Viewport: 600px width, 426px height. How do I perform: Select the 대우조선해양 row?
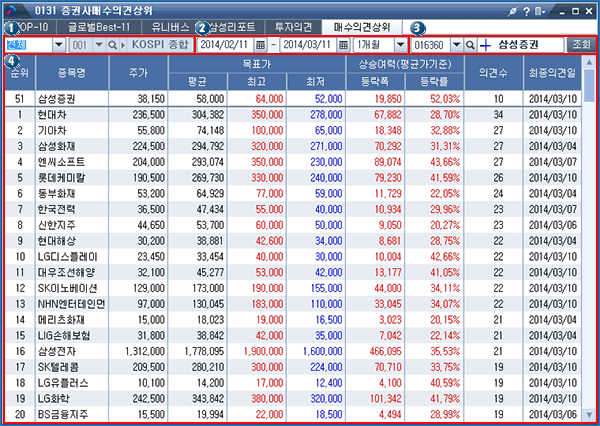(293, 272)
